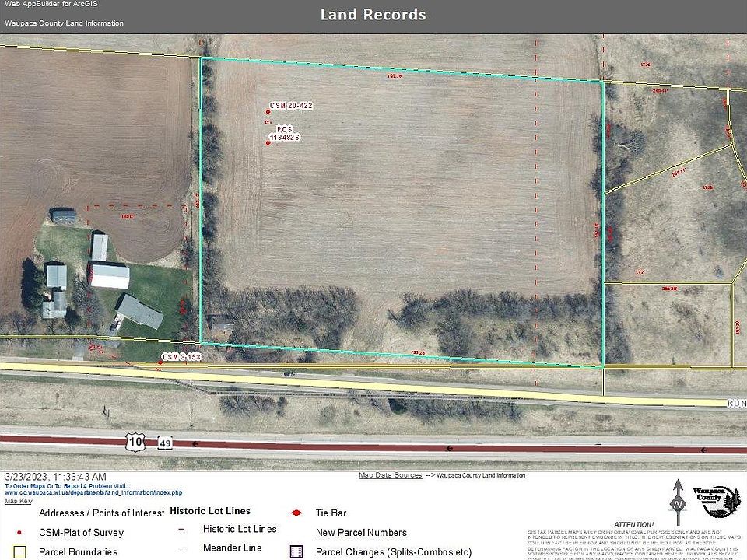This screenshot has height=560, width=747.
Task: Click the ATTENTION! disclaimer heading
Action: [633, 524]
